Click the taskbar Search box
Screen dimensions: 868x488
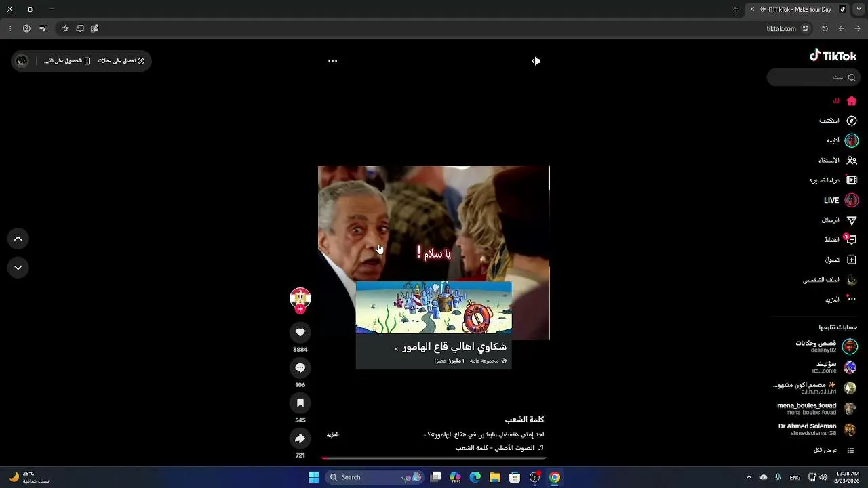(x=374, y=477)
